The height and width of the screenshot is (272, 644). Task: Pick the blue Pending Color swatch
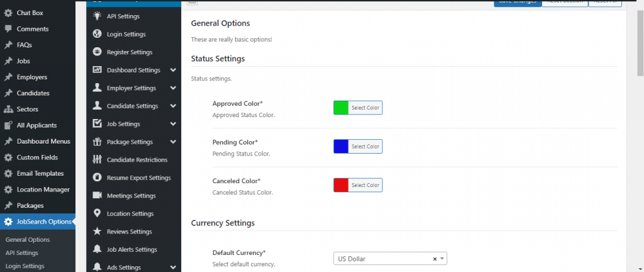[341, 146]
